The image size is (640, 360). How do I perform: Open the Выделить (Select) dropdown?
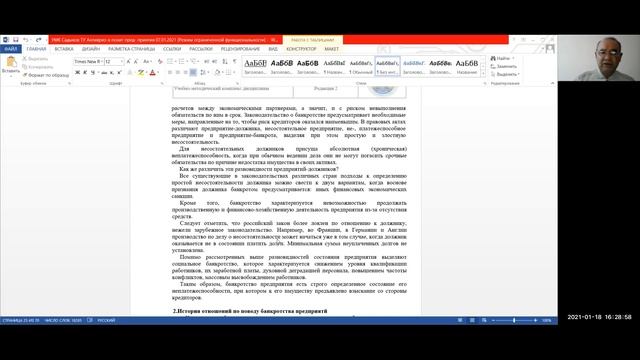pyautogui.click(x=505, y=74)
